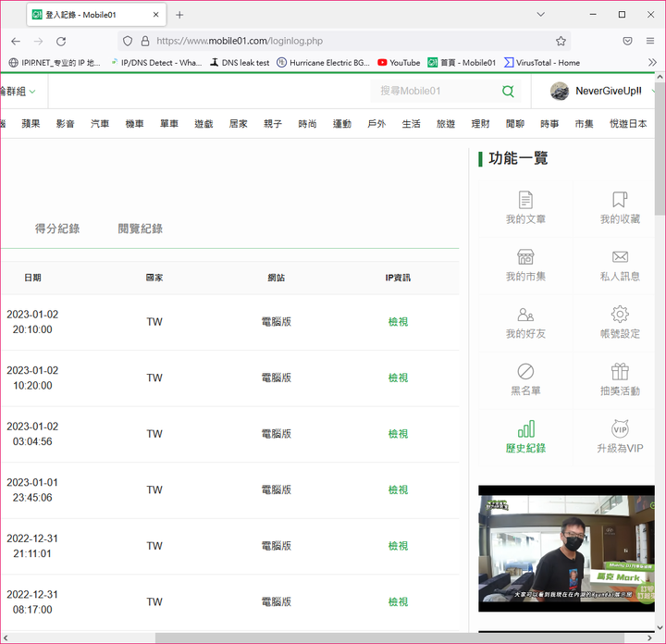
Task: Open 我的文章 from the function panel
Action: pos(525,208)
